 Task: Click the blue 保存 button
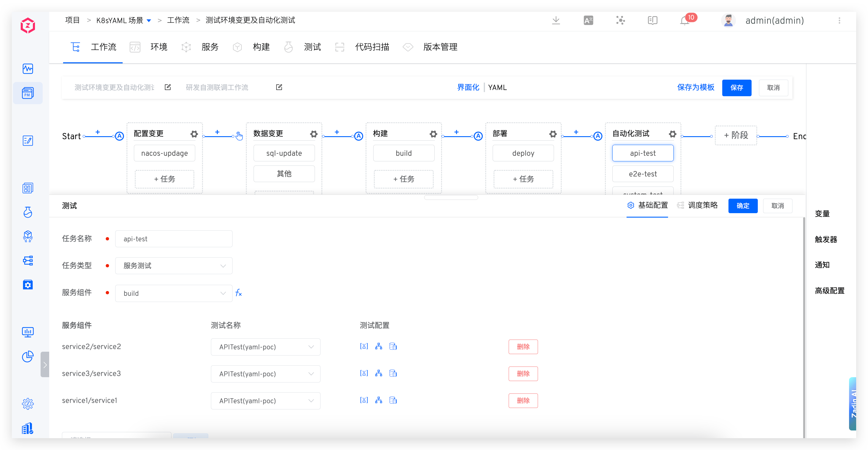click(x=736, y=88)
